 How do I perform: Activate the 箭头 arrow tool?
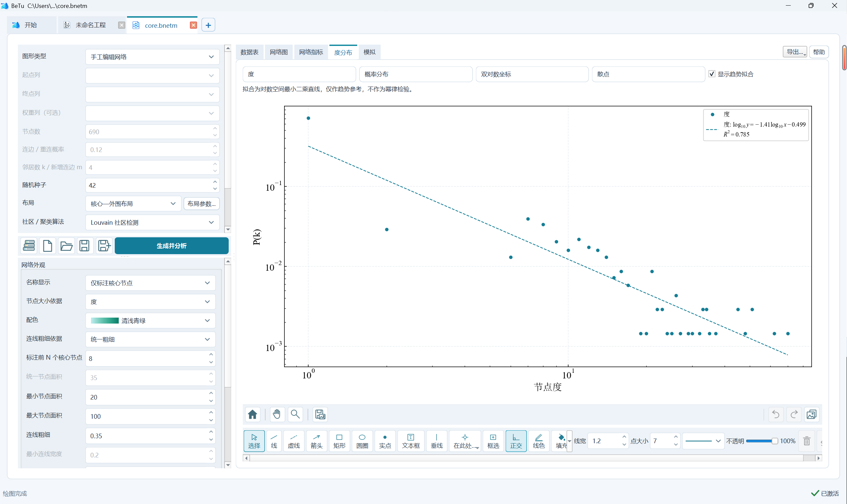coord(317,441)
